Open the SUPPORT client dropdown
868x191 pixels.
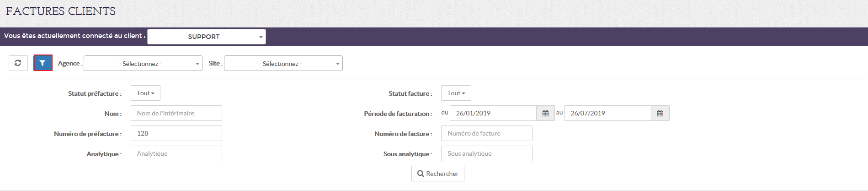coord(207,37)
